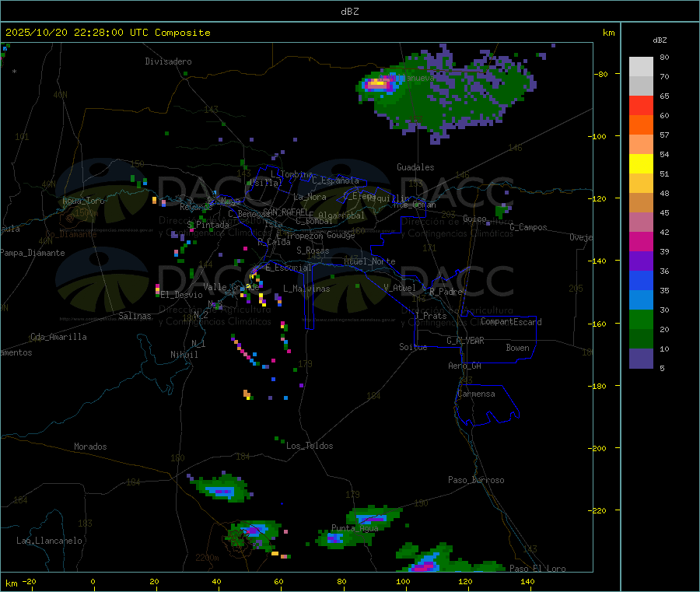Click the La_Nora label
The height and width of the screenshot is (592, 700).
pos(310,197)
